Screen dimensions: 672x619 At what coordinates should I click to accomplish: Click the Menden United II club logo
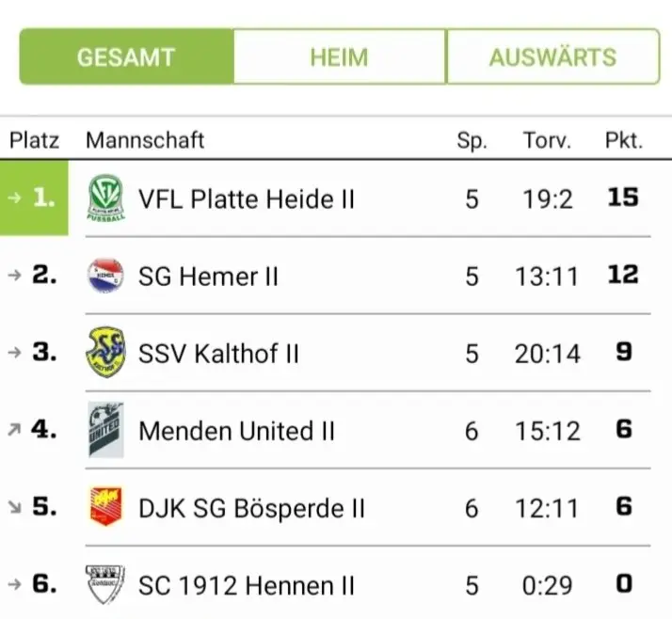coord(105,430)
